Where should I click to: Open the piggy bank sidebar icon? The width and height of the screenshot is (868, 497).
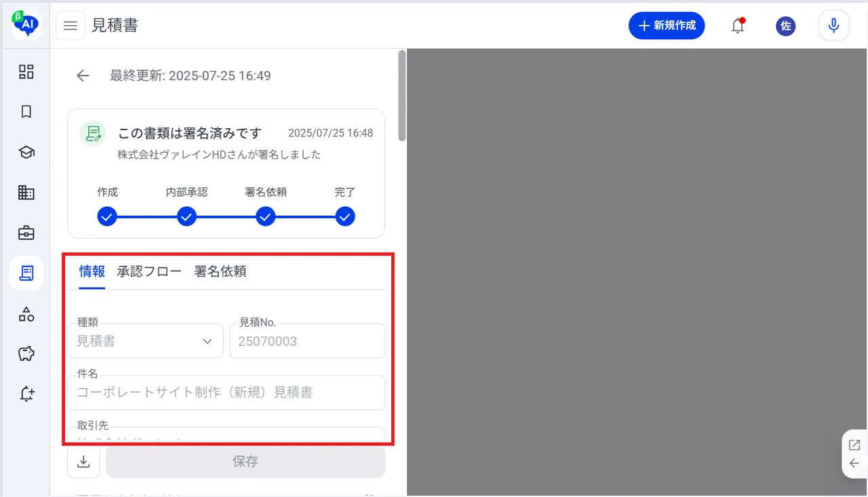tap(26, 354)
